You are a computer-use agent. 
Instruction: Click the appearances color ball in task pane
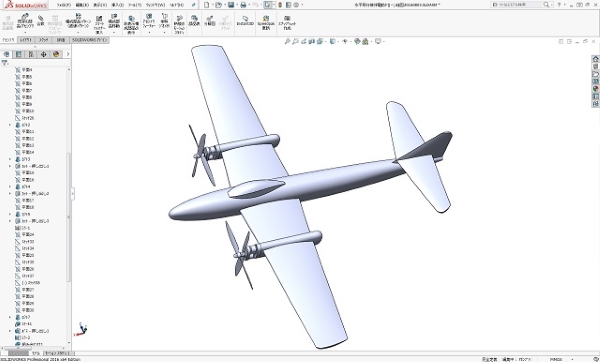(595, 89)
